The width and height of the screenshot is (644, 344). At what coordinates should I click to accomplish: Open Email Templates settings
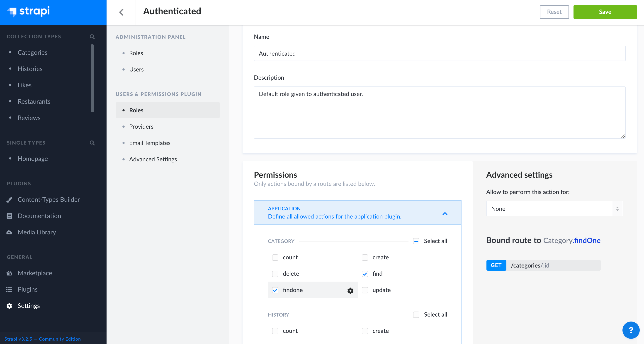tap(150, 143)
